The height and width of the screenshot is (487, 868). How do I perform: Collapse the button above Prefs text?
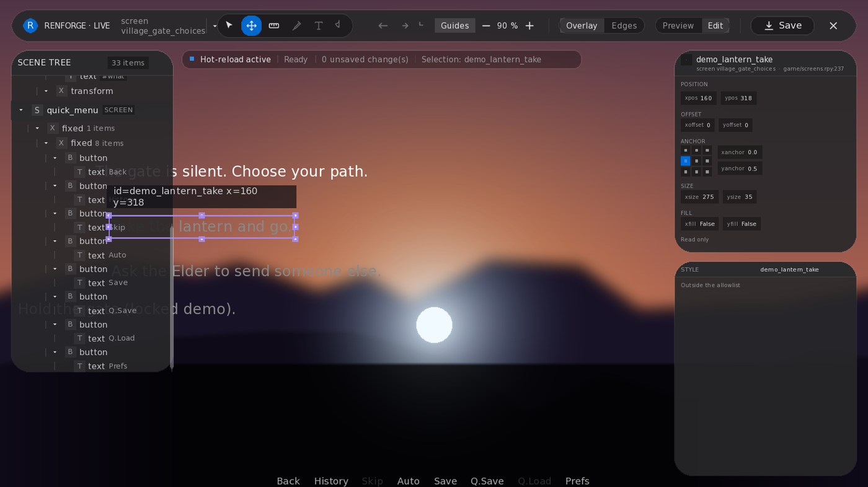55,352
